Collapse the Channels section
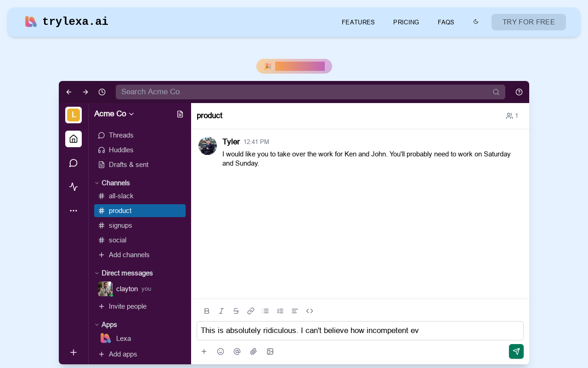The image size is (588, 368). pyautogui.click(x=112, y=183)
